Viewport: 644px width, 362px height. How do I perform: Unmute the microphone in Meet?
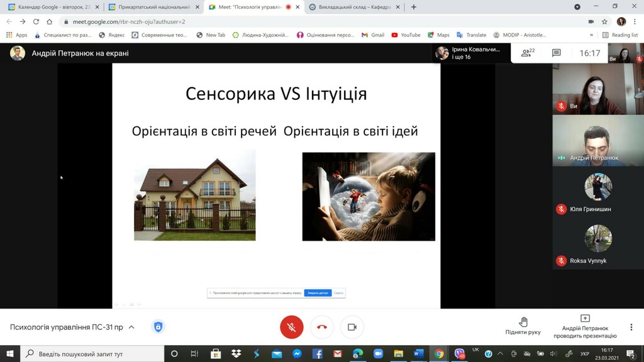coord(291,327)
